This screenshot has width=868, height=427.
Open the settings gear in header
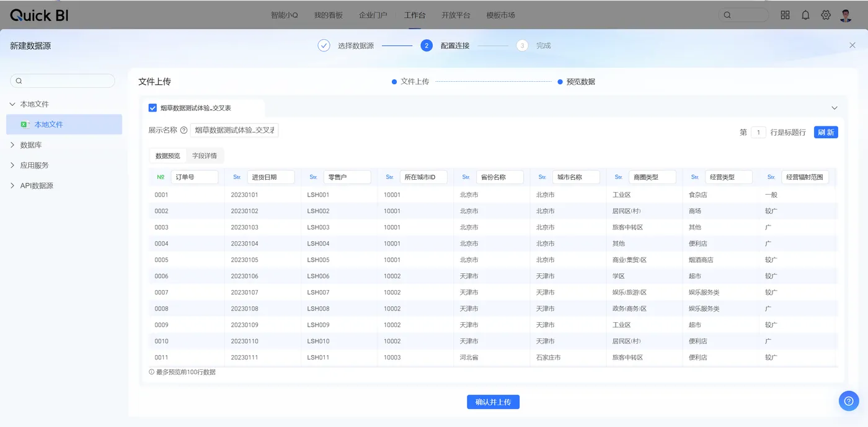pyautogui.click(x=826, y=15)
